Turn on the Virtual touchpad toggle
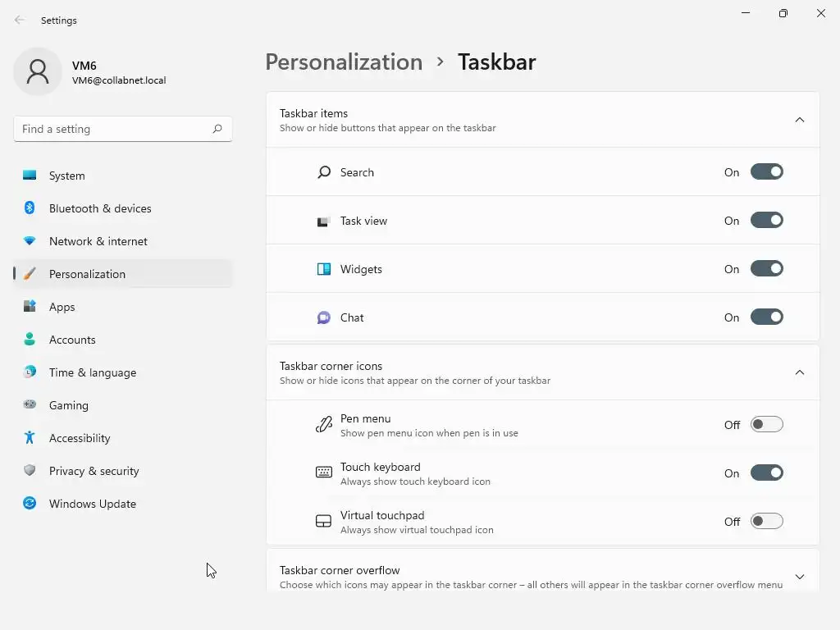Screen dimensions: 840x630 pyautogui.click(x=766, y=522)
